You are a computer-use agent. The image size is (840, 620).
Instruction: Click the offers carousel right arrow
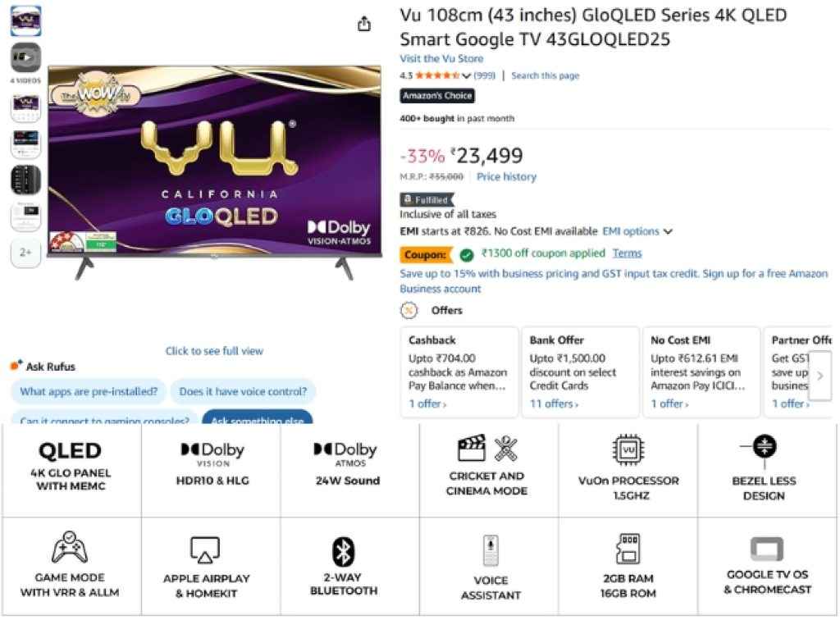tap(820, 376)
